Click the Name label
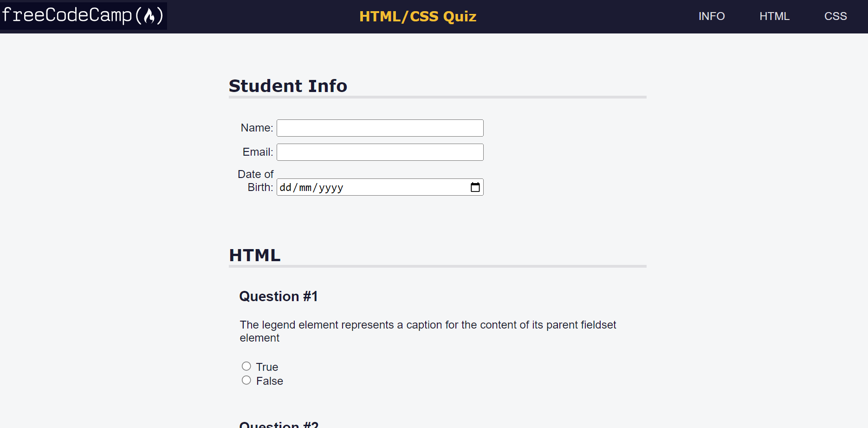Viewport: 868px width, 428px height. [x=257, y=128]
